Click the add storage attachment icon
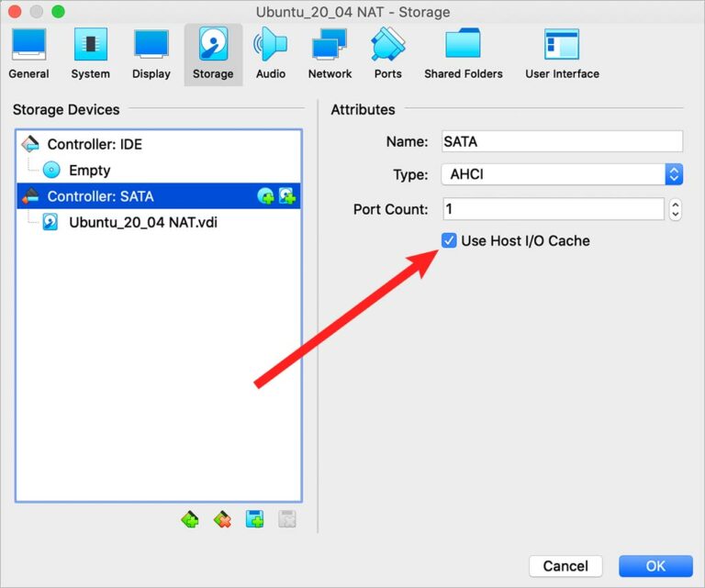705x588 pixels. pos(255,520)
